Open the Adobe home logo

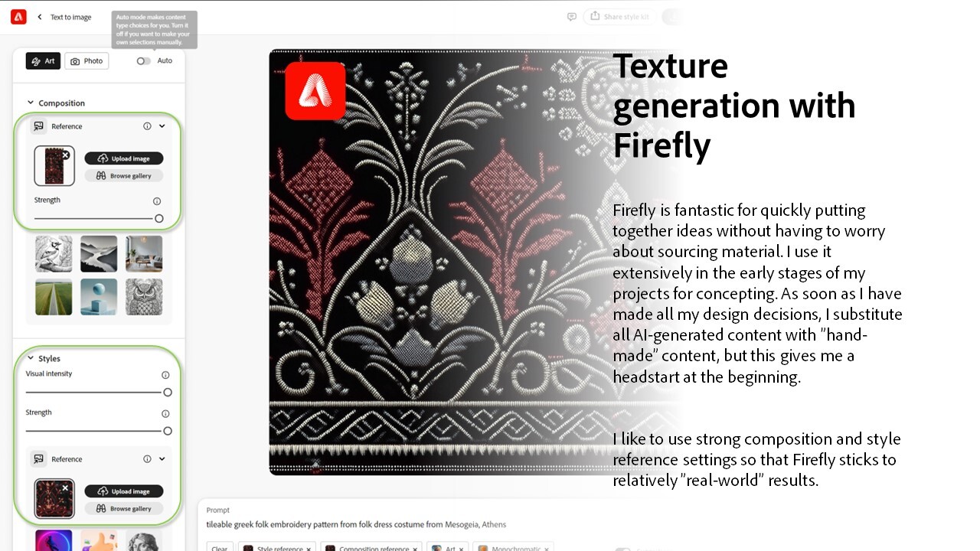(x=18, y=17)
